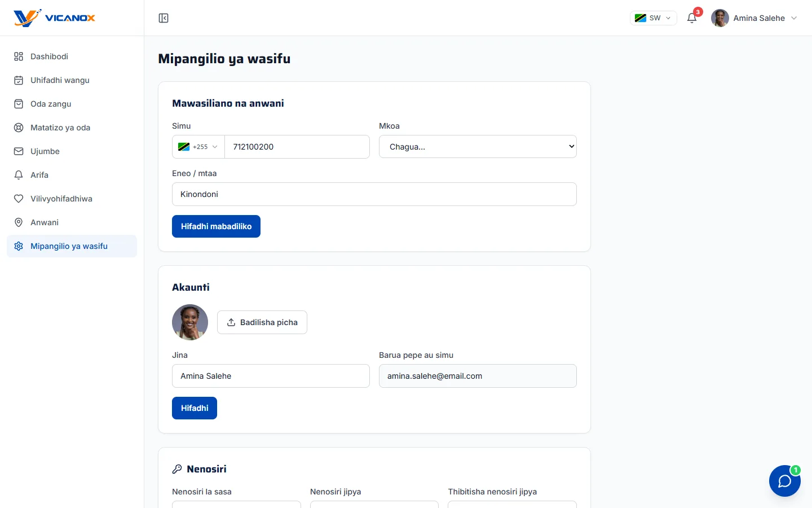
Task: Click the Badilisha picha button
Action: point(262,322)
